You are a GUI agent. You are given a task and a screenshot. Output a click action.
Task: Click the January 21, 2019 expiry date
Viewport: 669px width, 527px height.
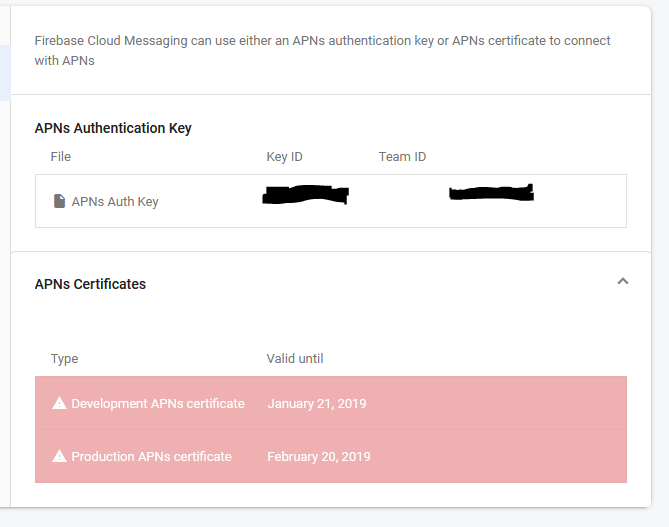tap(317, 404)
